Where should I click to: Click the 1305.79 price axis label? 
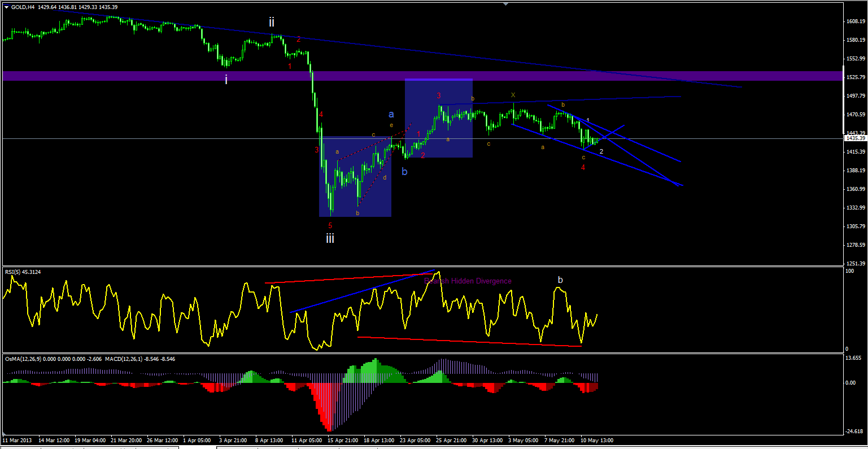(x=857, y=226)
